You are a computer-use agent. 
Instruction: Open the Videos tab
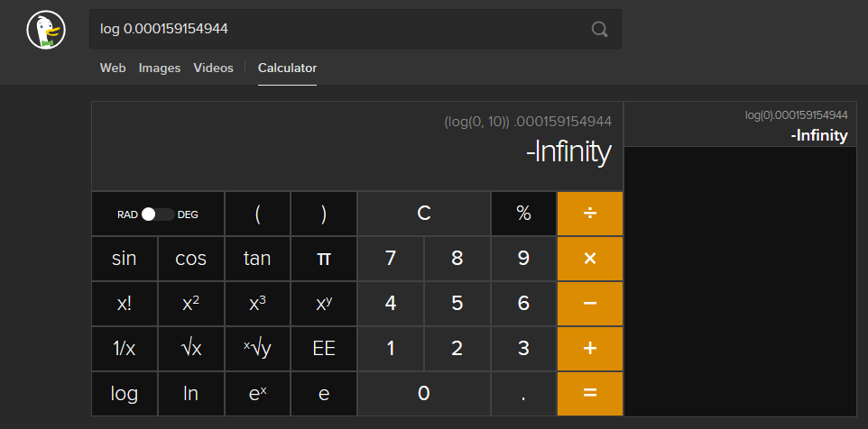pyautogui.click(x=214, y=68)
